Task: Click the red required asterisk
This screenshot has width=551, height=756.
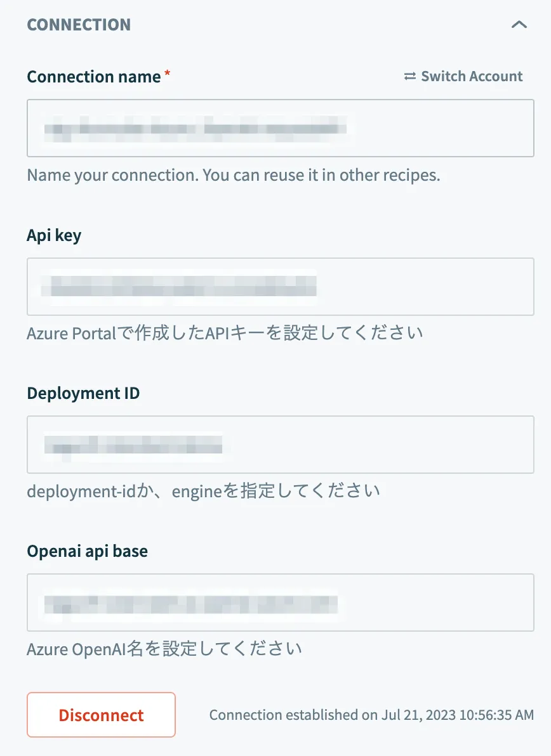Action: (167, 75)
